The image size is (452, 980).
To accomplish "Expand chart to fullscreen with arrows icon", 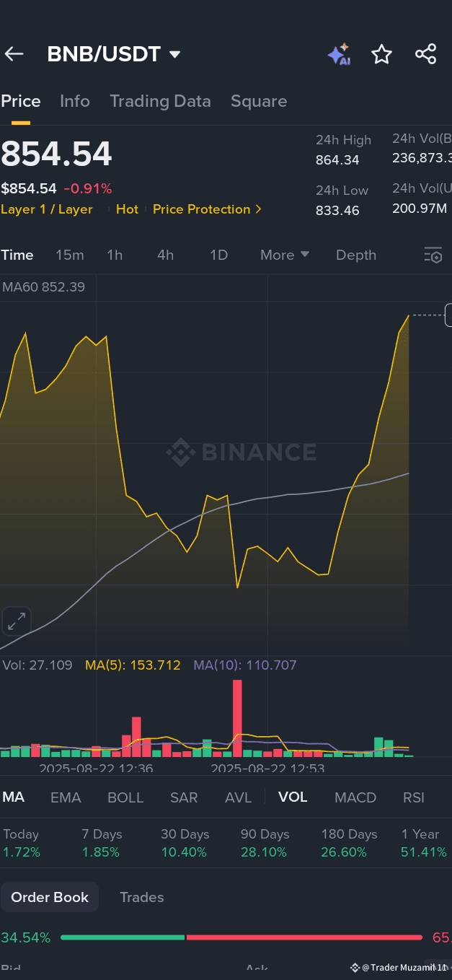I will coord(17,621).
